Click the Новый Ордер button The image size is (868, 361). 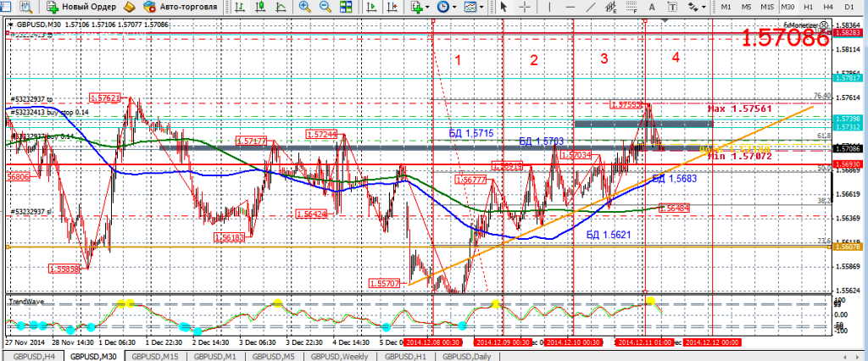[x=82, y=7]
